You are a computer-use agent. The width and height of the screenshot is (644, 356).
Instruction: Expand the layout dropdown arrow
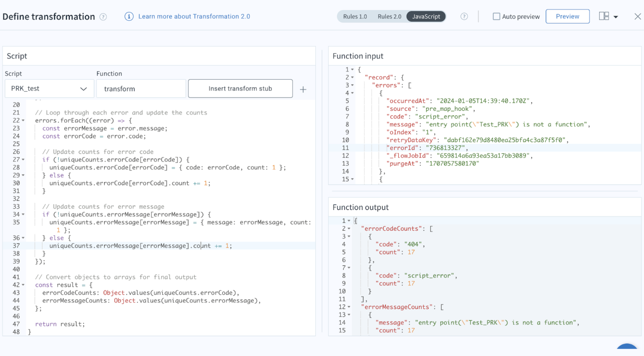pos(616,17)
